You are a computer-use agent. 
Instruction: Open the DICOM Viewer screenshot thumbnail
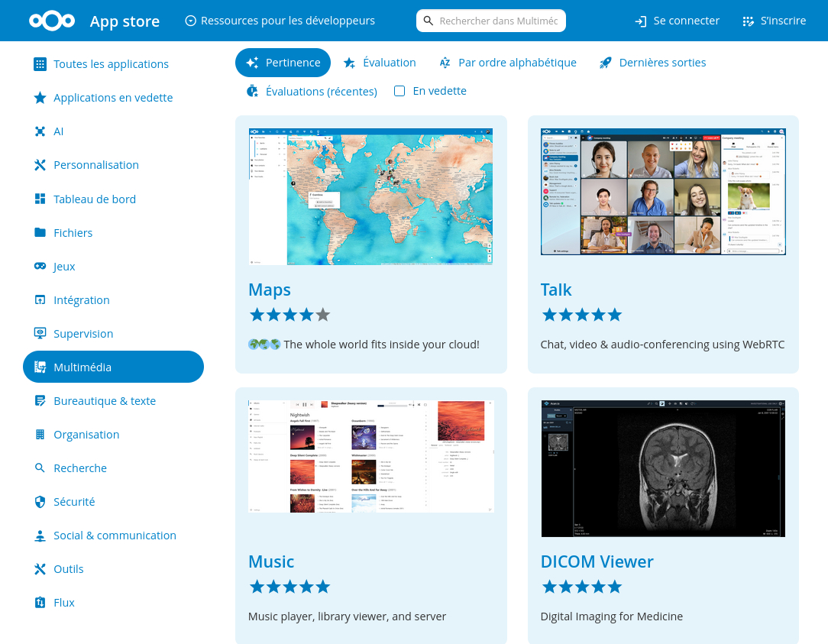pos(663,468)
